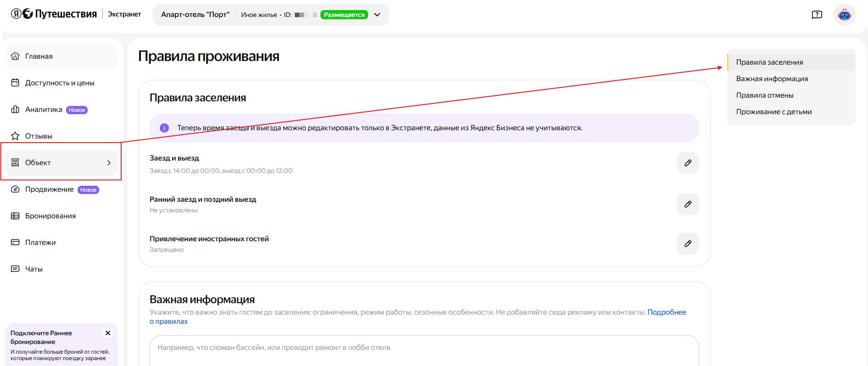Go to Доступность и цены
This screenshot has width=868, height=366.
point(62,83)
